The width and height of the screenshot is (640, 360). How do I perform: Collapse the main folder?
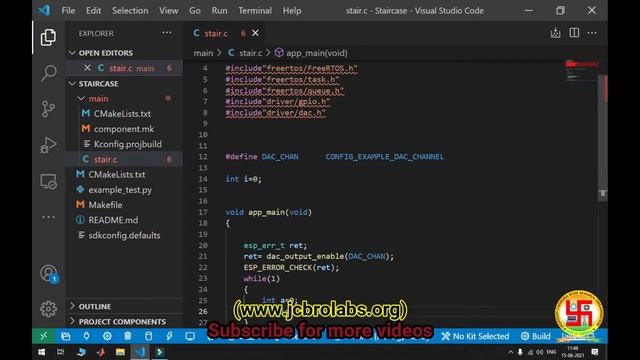(x=81, y=98)
